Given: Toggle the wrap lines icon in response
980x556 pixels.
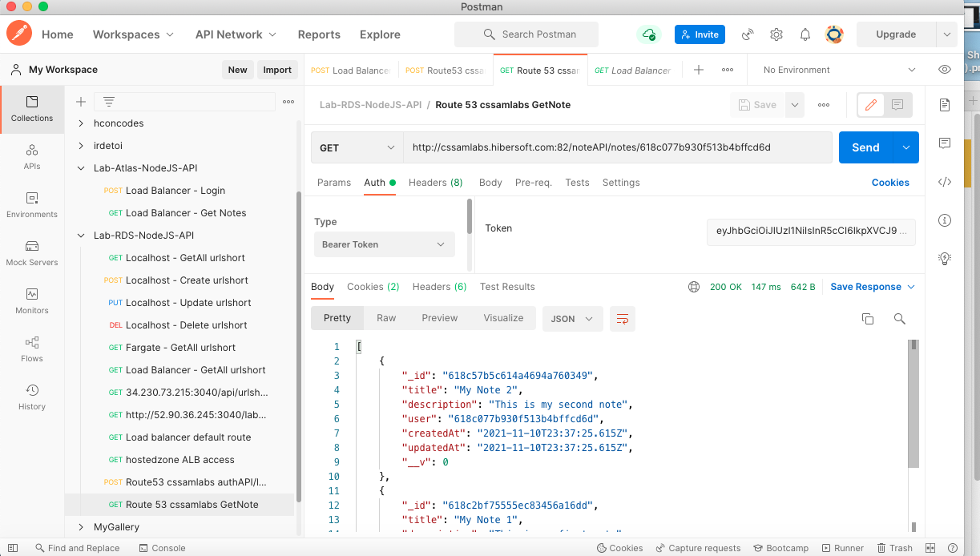Looking at the screenshot, I should pos(622,318).
